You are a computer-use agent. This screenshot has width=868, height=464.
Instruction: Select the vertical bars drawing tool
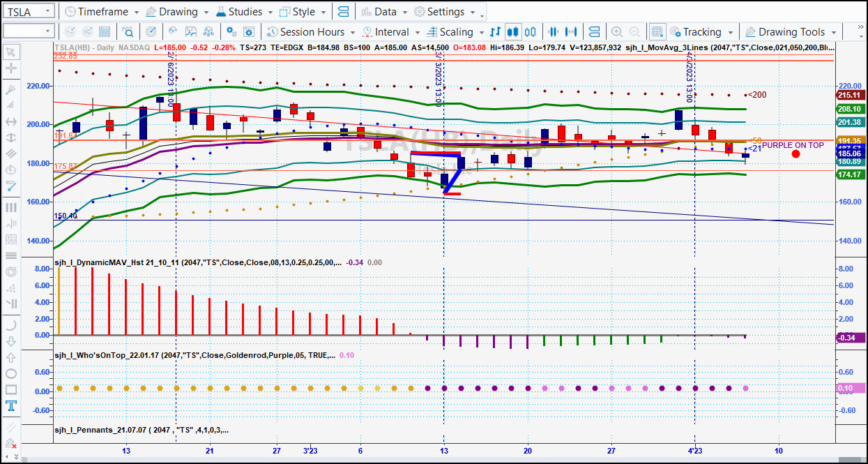11,207
